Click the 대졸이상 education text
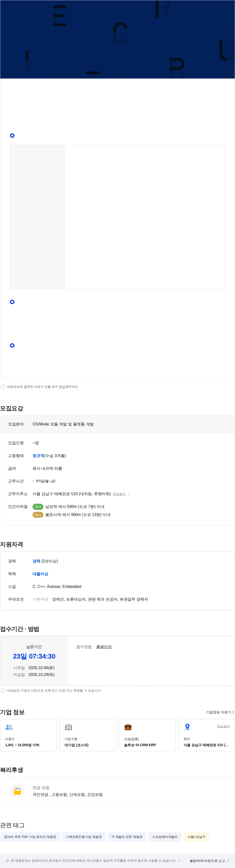235x868 pixels. (40, 574)
